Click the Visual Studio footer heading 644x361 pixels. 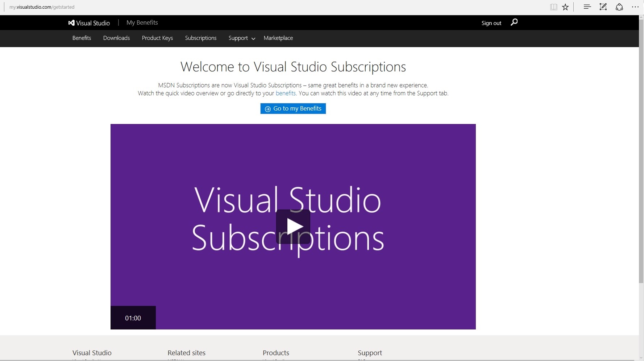(x=92, y=353)
